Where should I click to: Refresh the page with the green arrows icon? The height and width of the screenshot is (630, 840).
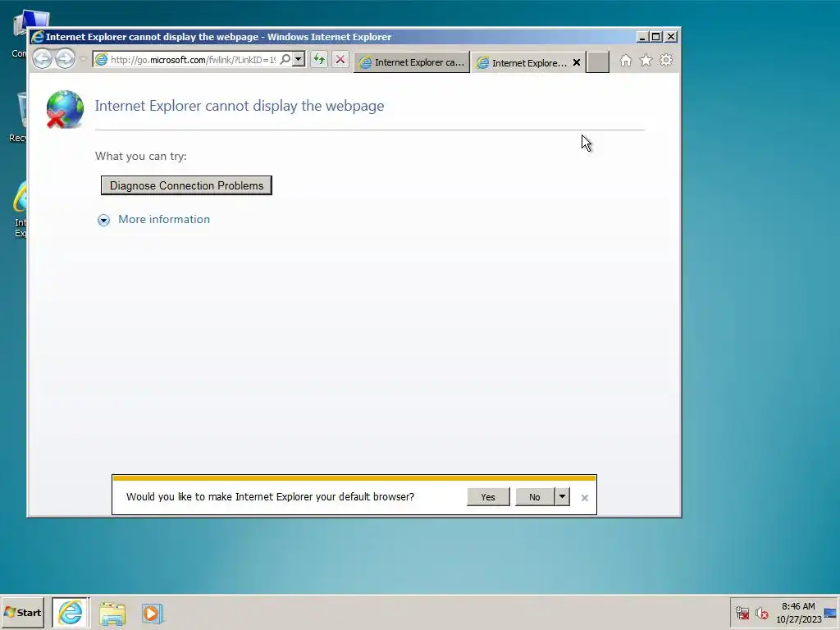tap(319, 59)
